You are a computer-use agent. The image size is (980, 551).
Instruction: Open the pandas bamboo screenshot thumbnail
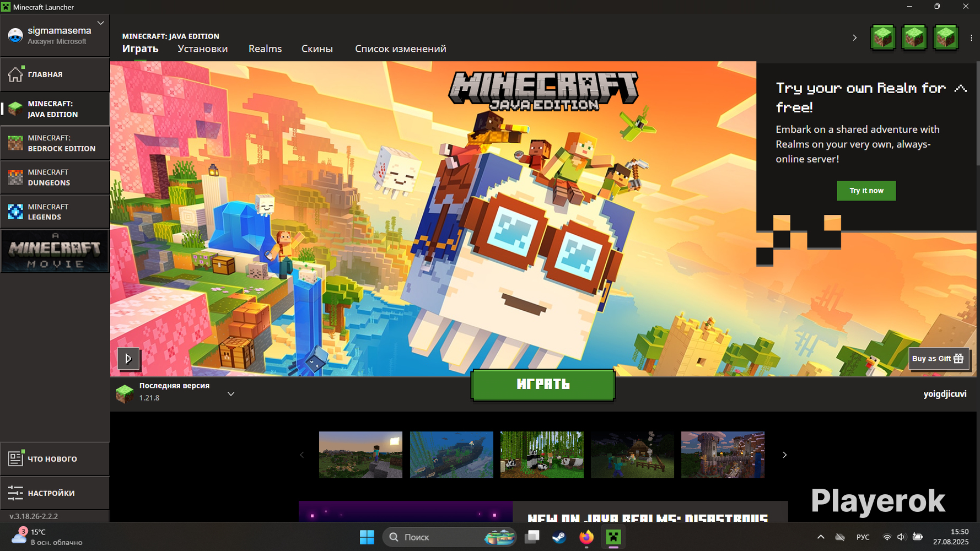(x=542, y=455)
